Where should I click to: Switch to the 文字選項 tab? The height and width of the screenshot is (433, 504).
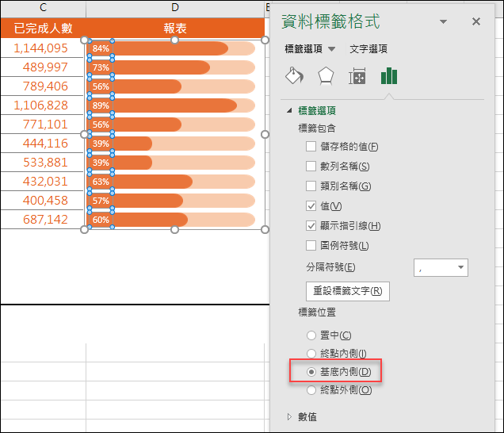[x=368, y=49]
